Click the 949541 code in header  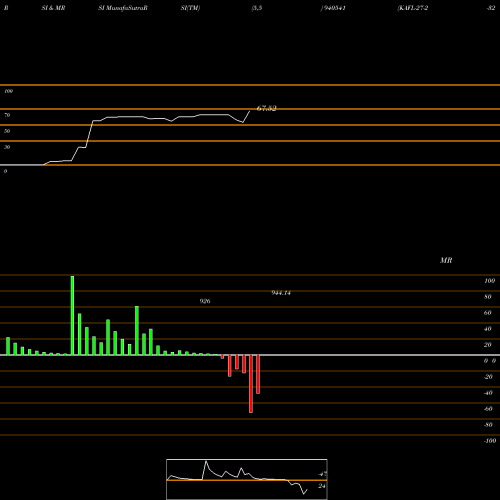(334, 8)
